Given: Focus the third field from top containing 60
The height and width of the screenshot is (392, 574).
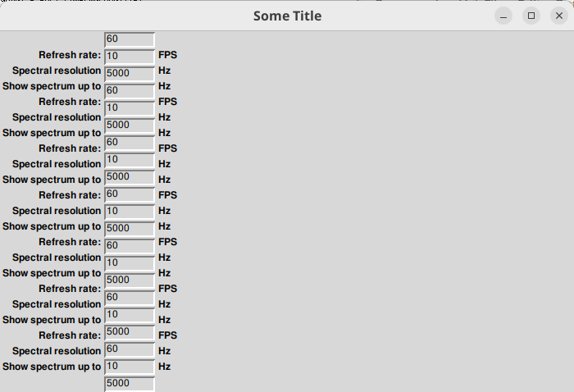Looking at the screenshot, I should pos(130,143).
